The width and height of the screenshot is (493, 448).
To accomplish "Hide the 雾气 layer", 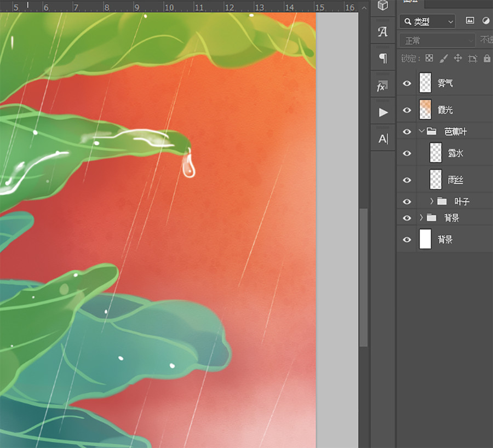I will tap(407, 83).
